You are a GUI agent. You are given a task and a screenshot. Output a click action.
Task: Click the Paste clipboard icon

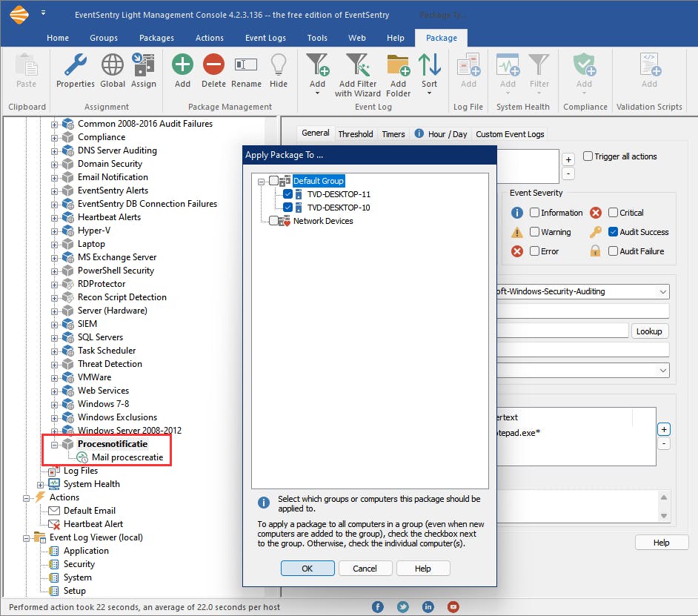(26, 65)
